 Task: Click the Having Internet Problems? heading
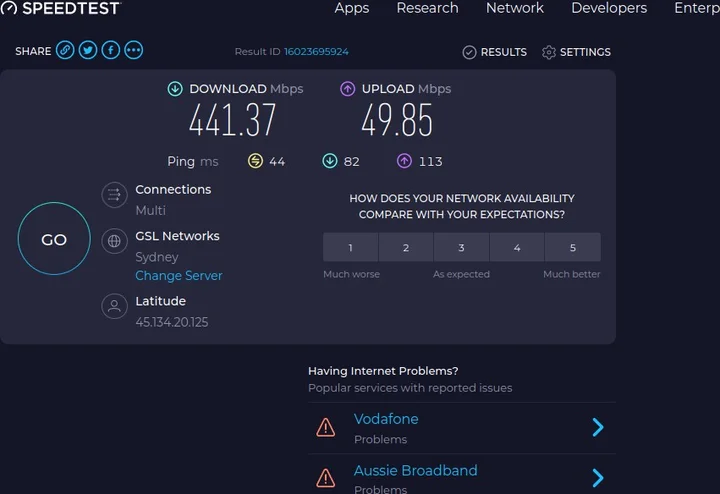coord(383,371)
